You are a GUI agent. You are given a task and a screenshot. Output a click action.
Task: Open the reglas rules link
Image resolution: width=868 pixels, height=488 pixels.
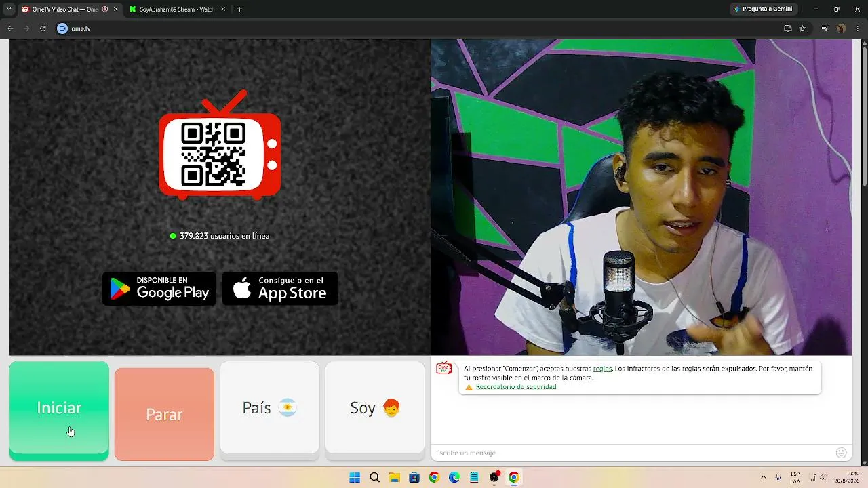602,369
